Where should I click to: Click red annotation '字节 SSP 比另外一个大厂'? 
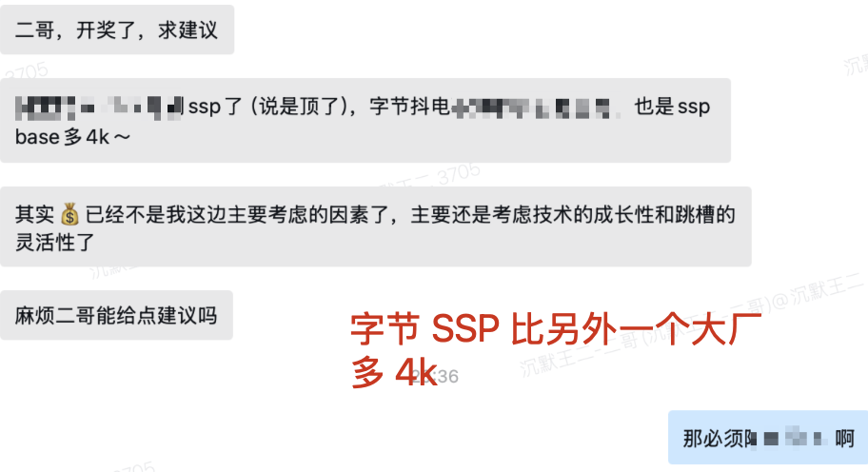[557, 328]
